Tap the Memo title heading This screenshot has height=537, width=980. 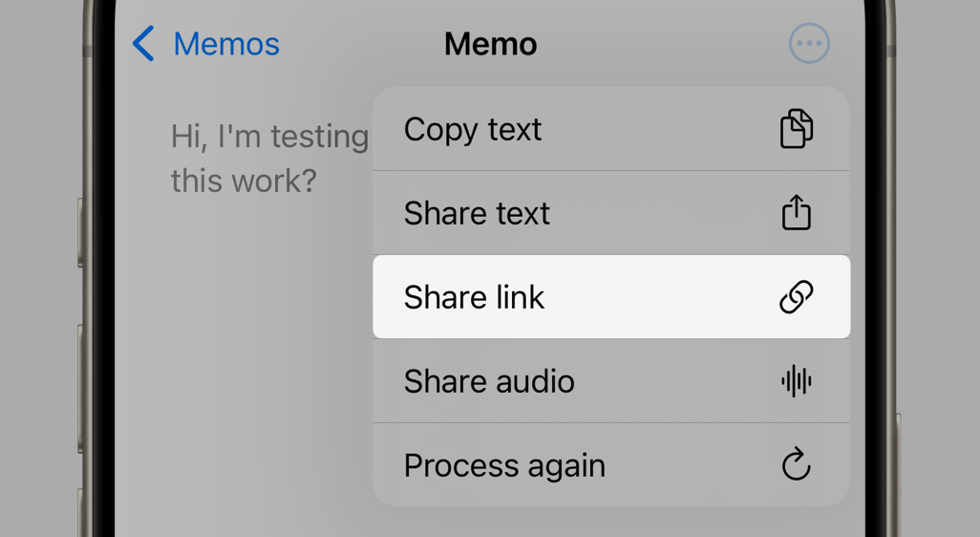[490, 44]
